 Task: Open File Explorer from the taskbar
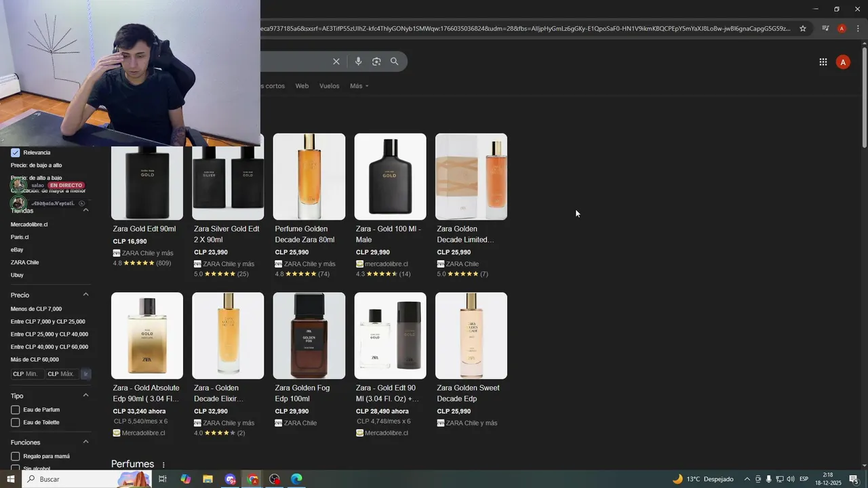tap(208, 479)
